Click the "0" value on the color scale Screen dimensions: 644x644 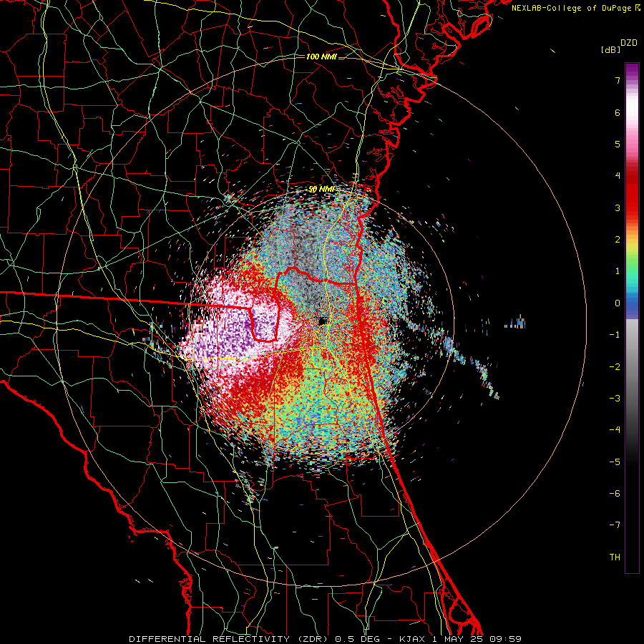[x=618, y=303]
